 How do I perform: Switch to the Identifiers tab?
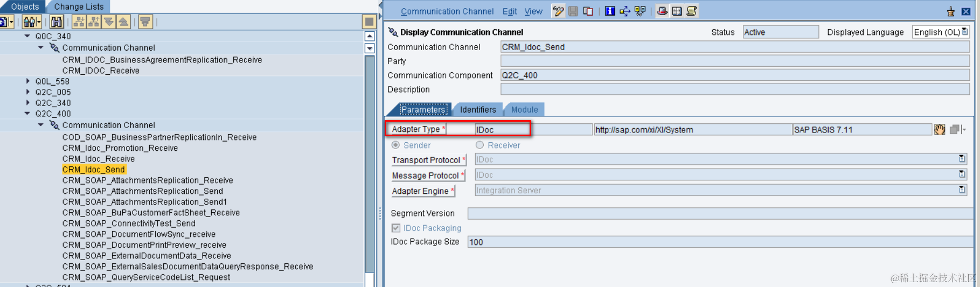click(478, 109)
